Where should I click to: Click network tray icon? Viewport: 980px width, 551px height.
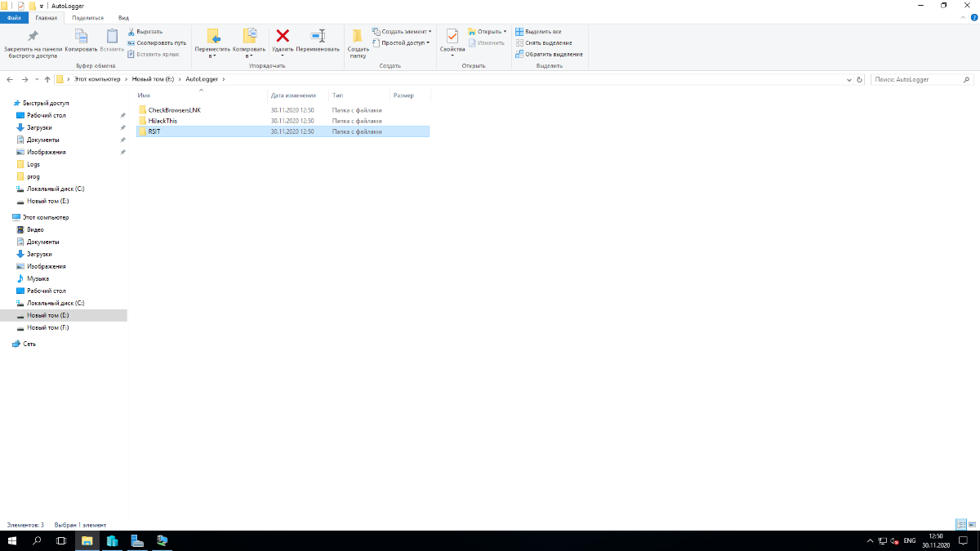[x=882, y=540]
